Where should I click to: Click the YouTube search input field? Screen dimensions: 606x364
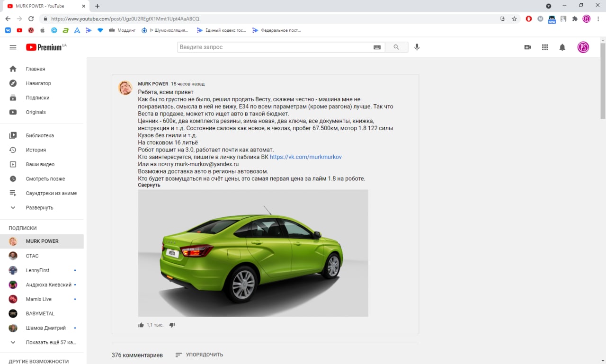(x=275, y=47)
